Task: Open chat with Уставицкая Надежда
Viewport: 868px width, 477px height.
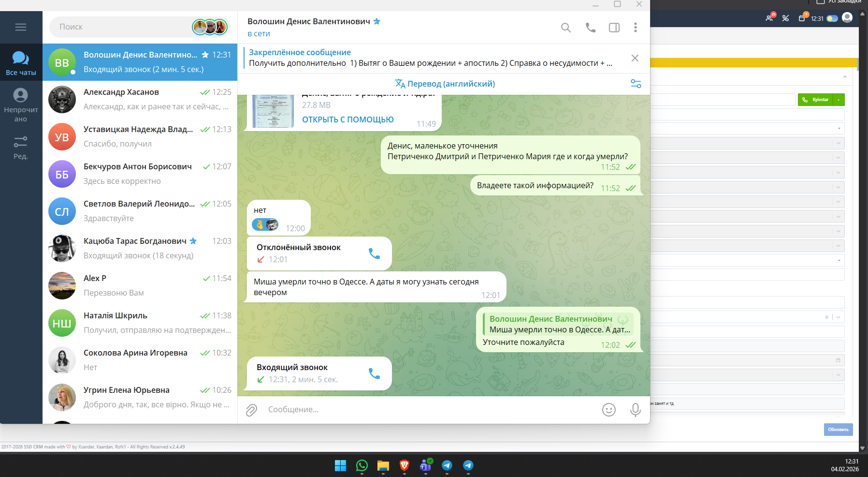Action: 140,136
